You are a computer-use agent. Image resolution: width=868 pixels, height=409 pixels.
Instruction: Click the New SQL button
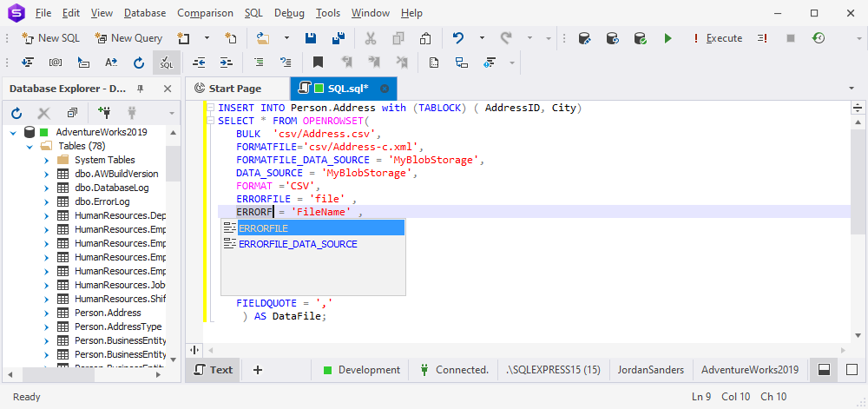tap(51, 38)
